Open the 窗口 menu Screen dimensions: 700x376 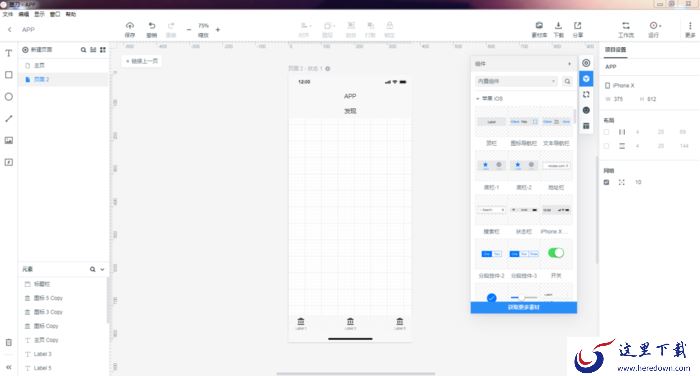pyautogui.click(x=55, y=14)
